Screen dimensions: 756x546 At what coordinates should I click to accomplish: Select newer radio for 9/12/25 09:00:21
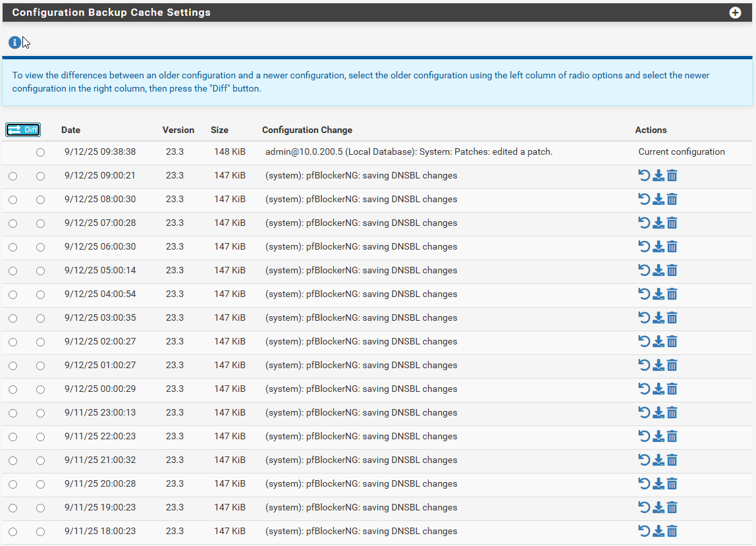pyautogui.click(x=41, y=176)
